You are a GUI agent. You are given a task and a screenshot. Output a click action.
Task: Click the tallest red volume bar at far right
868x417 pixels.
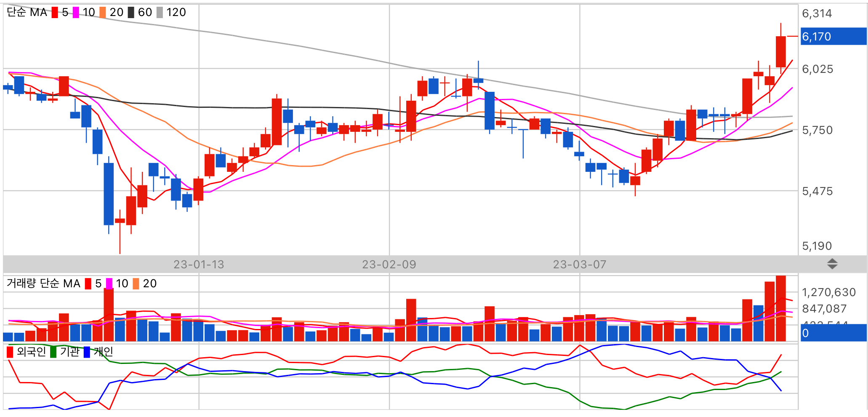click(x=781, y=308)
